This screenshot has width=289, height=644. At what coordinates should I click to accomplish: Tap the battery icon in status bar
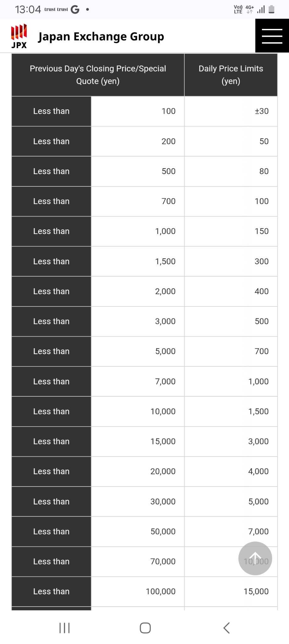[272, 9]
